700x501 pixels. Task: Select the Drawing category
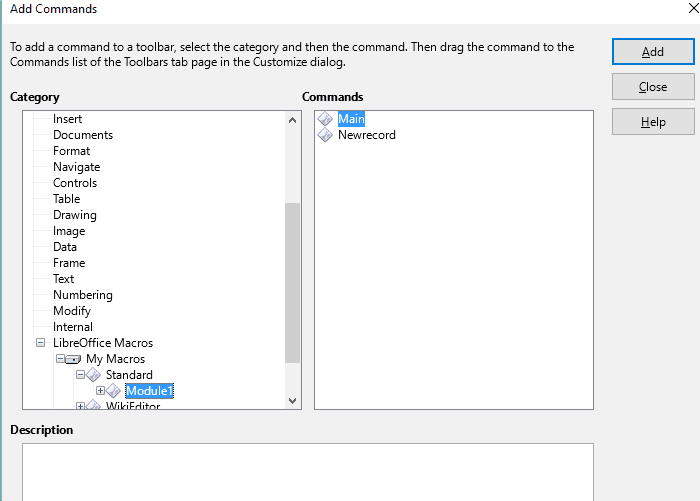tap(75, 215)
